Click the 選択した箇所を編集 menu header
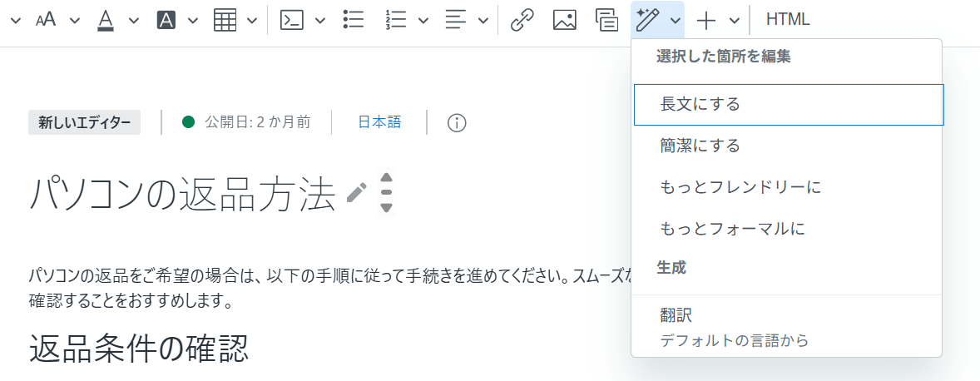 tap(724, 57)
